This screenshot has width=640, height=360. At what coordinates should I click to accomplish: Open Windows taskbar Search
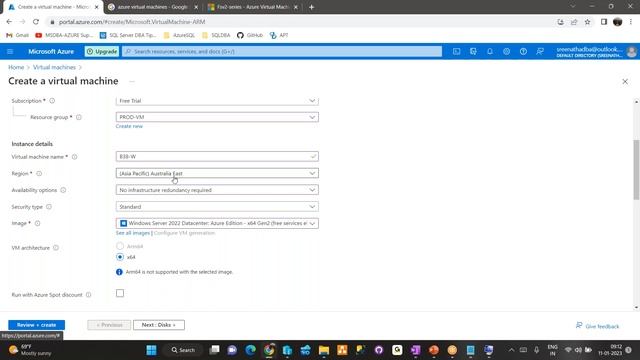point(183,350)
